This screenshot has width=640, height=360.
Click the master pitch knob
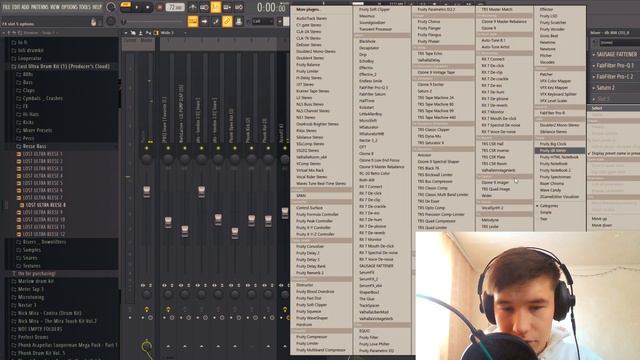pos(110,21)
